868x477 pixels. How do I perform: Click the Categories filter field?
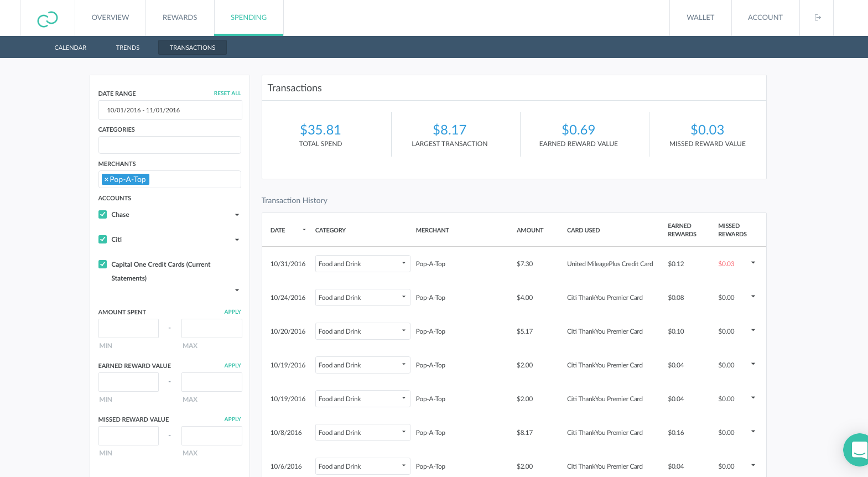[170, 145]
